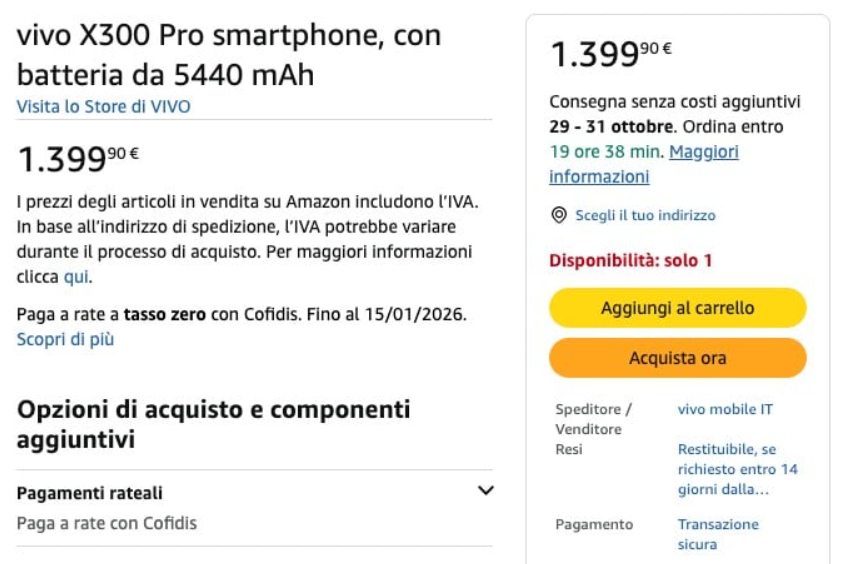This screenshot has width=841, height=564.
Task: Click the Transazione sicura link
Action: pyautogui.click(x=718, y=534)
